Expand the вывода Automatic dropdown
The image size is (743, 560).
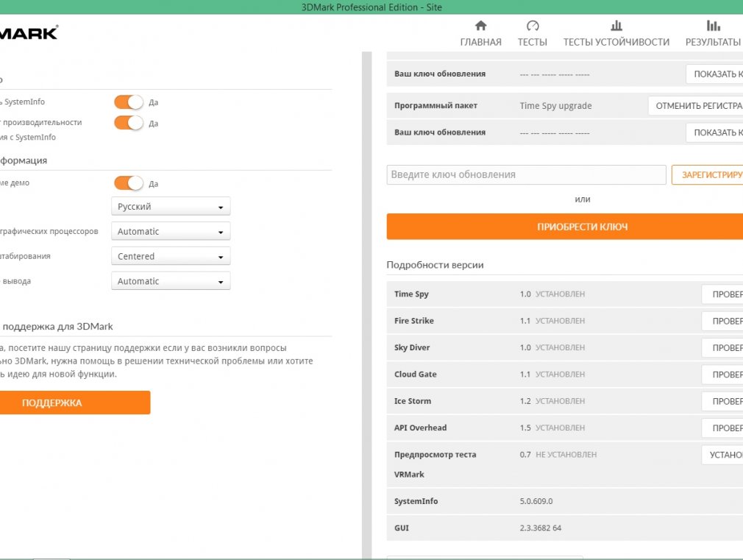pyautogui.click(x=171, y=280)
